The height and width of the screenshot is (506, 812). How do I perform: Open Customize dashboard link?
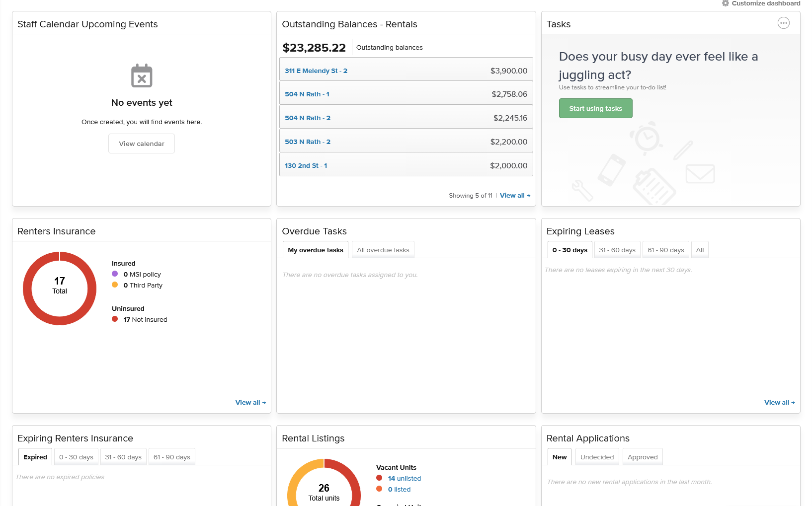coord(766,3)
